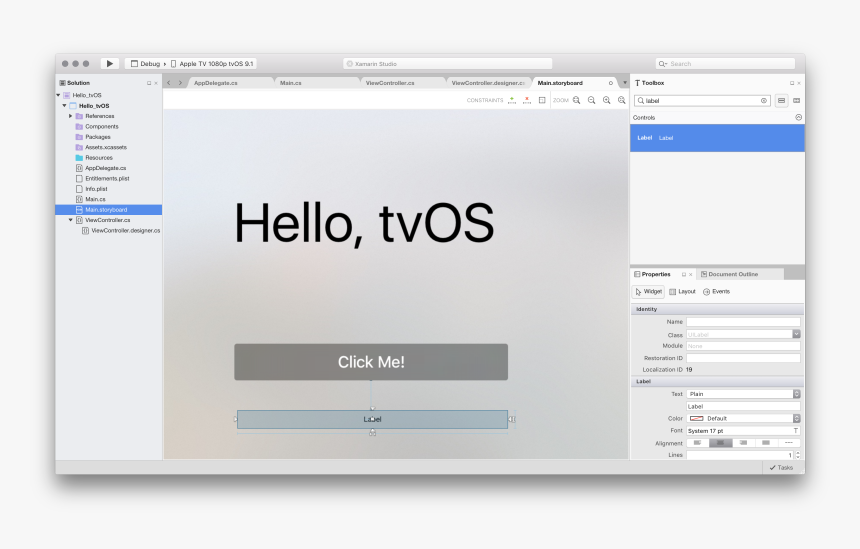Click the Toolbox pad dock icon

tap(791, 83)
